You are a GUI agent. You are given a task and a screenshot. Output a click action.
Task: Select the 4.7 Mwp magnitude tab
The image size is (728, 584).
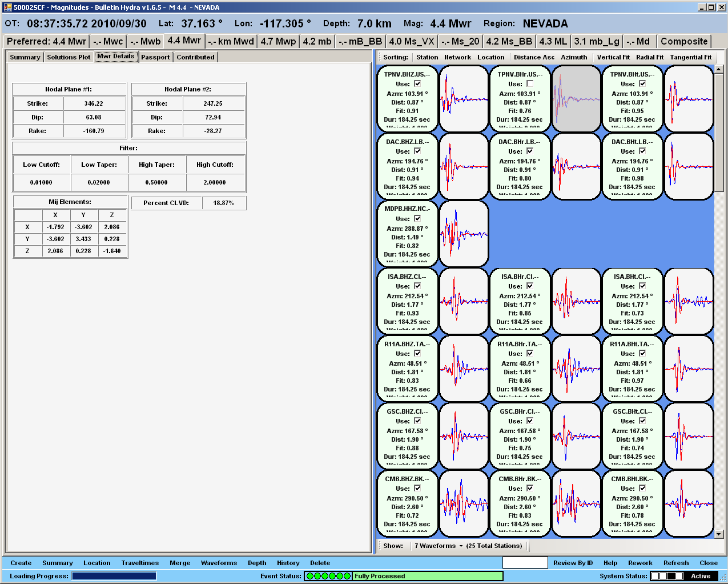point(278,41)
